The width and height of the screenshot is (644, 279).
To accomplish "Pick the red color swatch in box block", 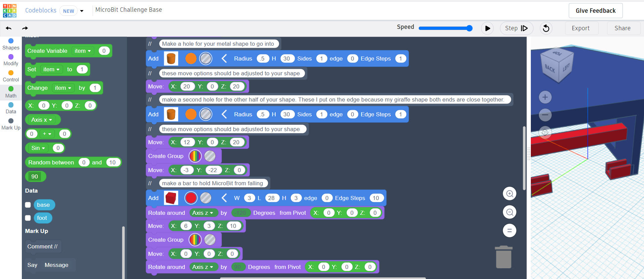I will pyautogui.click(x=191, y=198).
